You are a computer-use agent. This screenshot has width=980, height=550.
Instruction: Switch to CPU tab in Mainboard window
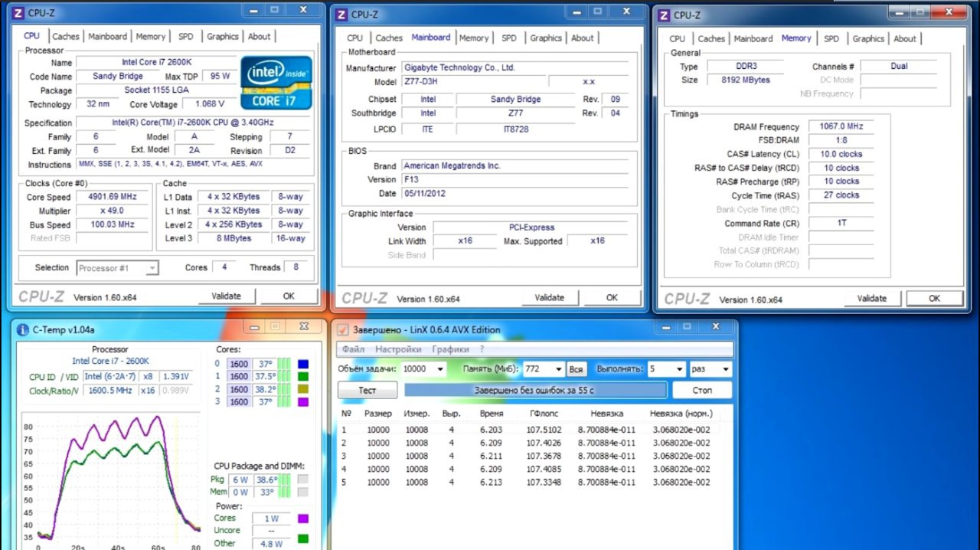point(355,38)
